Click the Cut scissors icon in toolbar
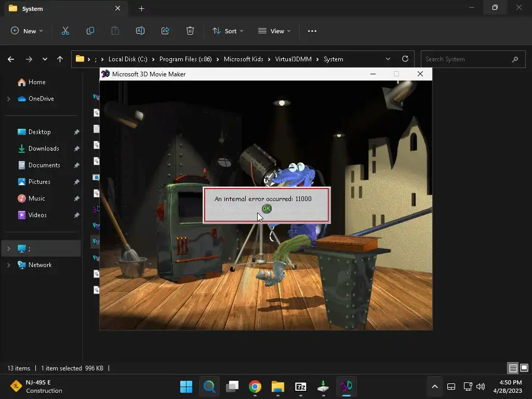 [65, 31]
